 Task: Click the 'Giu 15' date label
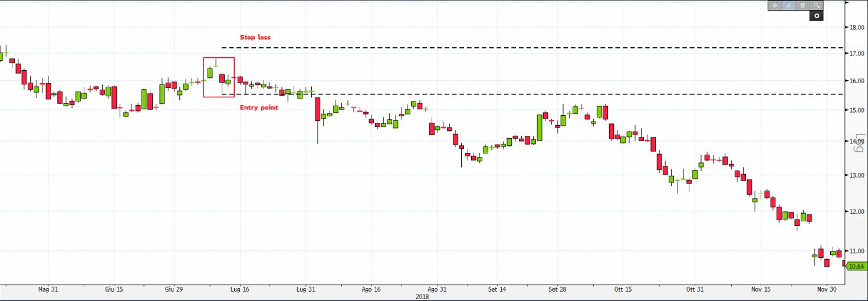click(114, 290)
